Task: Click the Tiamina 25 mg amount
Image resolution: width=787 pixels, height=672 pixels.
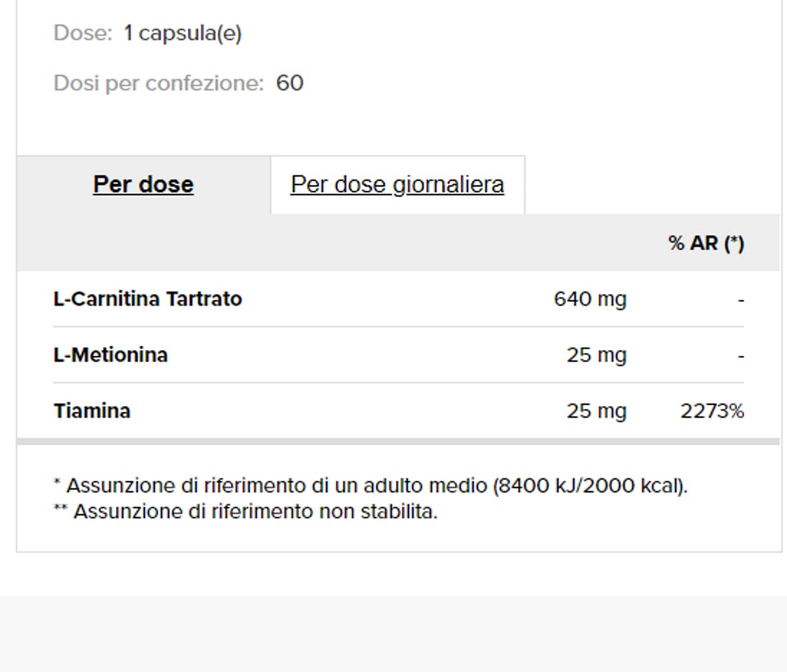Action: point(597,411)
